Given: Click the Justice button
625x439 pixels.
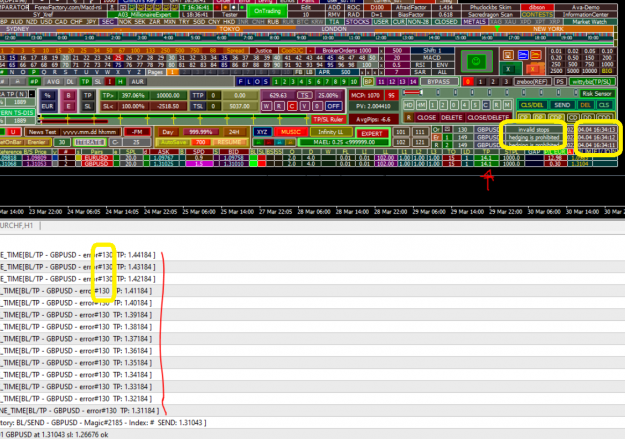Looking at the screenshot, I should pyautogui.click(x=263, y=51).
